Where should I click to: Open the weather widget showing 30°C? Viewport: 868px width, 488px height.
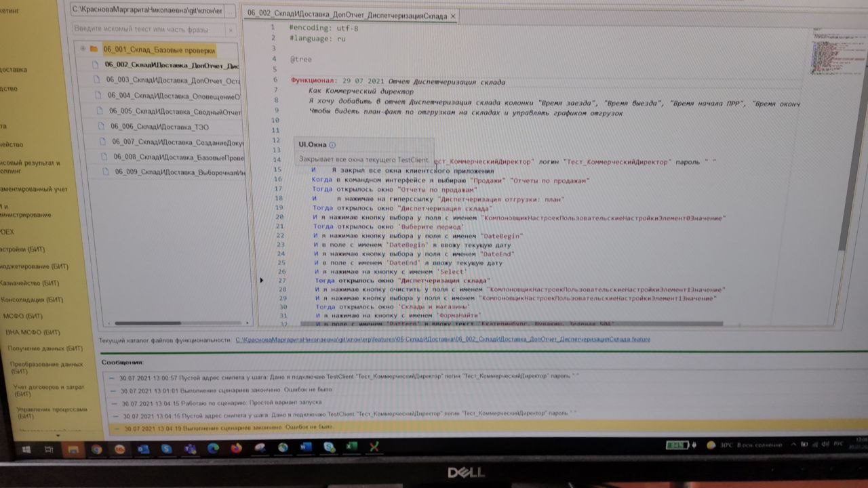pos(743,445)
